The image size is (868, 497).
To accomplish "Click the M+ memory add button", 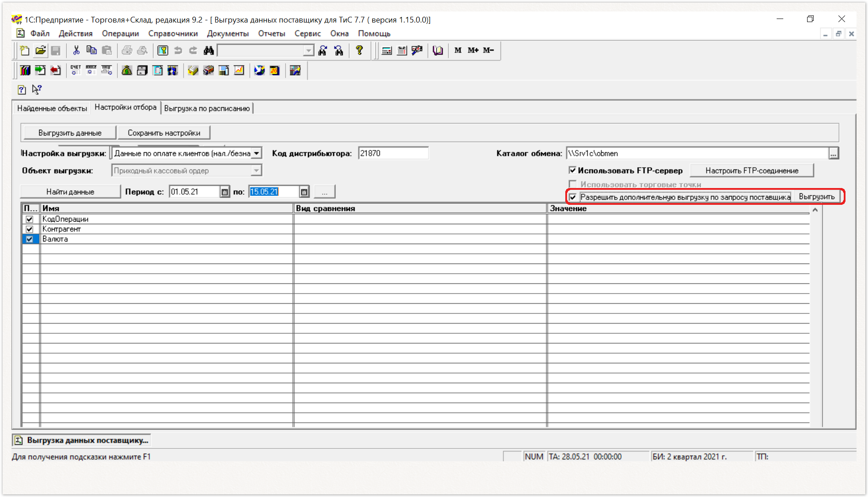I will (x=473, y=50).
